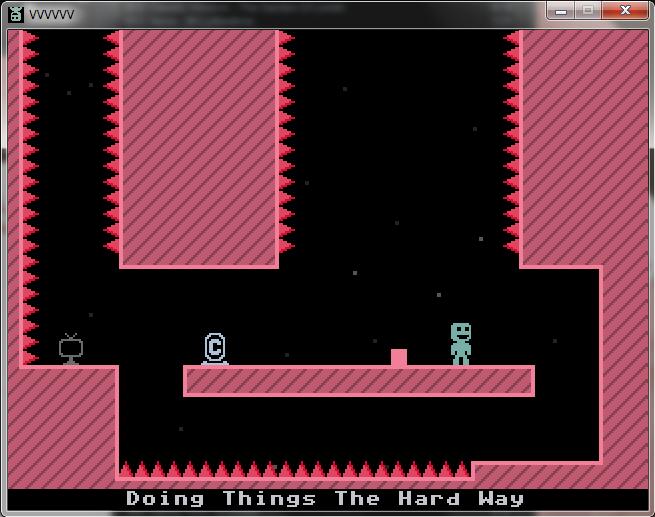
Task: Select the grey TV terminal
Action: pos(71,350)
